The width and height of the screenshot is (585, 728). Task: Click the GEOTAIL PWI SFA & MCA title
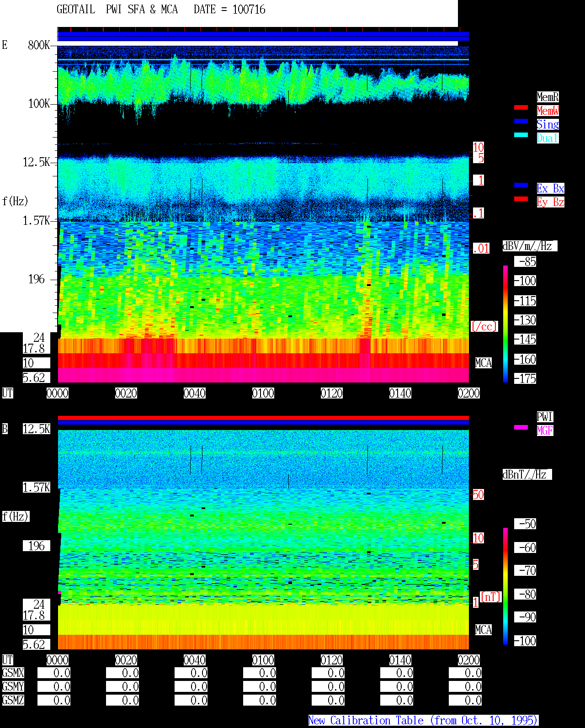pyautogui.click(x=117, y=10)
